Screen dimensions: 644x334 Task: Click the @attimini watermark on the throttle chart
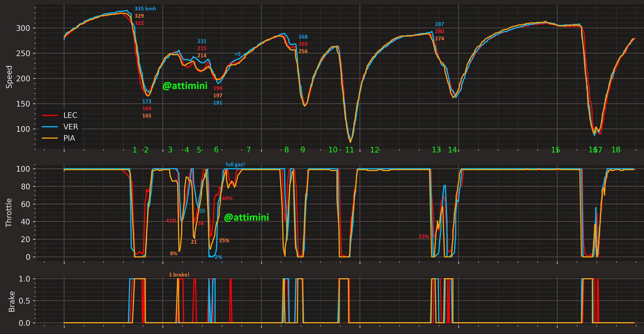point(247,217)
